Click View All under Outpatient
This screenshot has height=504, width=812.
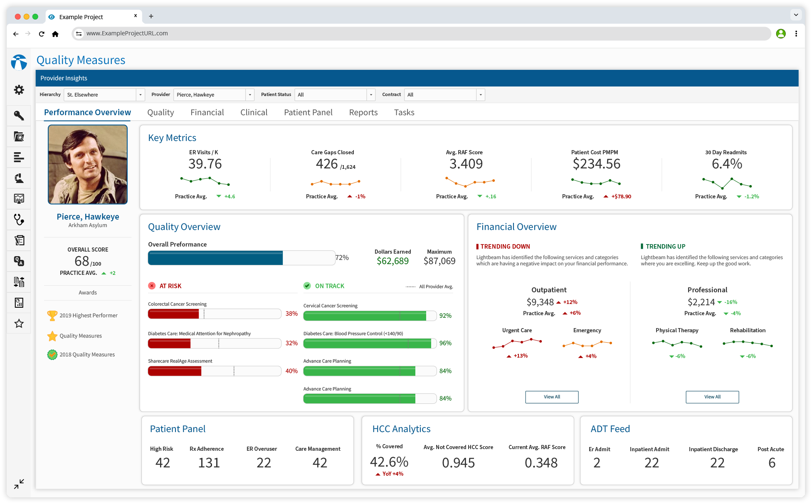tap(551, 397)
